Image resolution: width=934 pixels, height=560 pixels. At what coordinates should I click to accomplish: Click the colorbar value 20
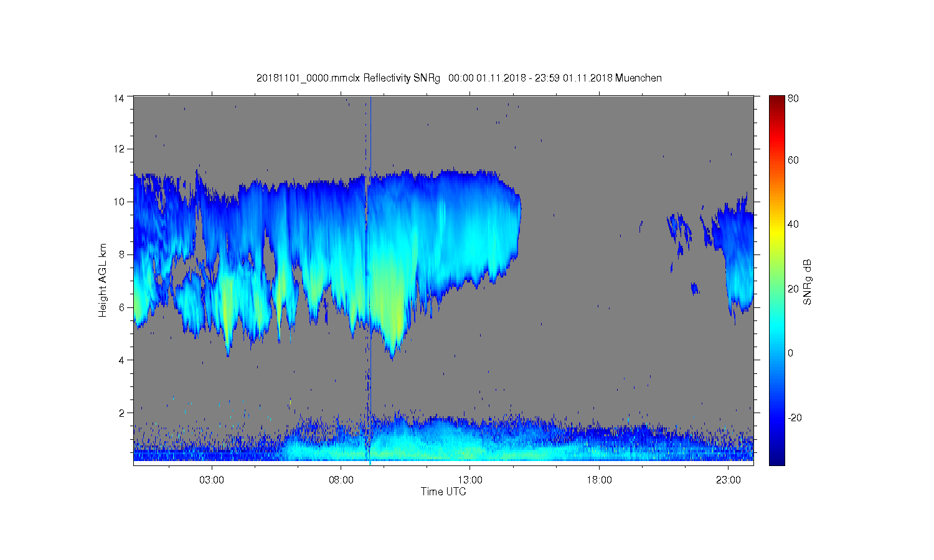click(793, 288)
